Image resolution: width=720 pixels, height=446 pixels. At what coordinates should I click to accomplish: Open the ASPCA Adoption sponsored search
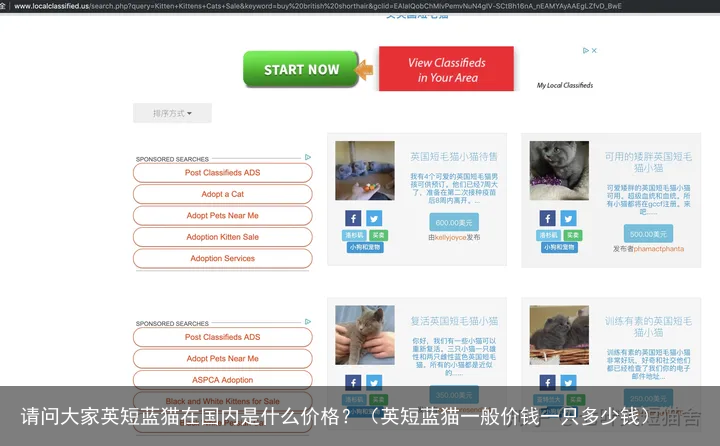(x=223, y=380)
